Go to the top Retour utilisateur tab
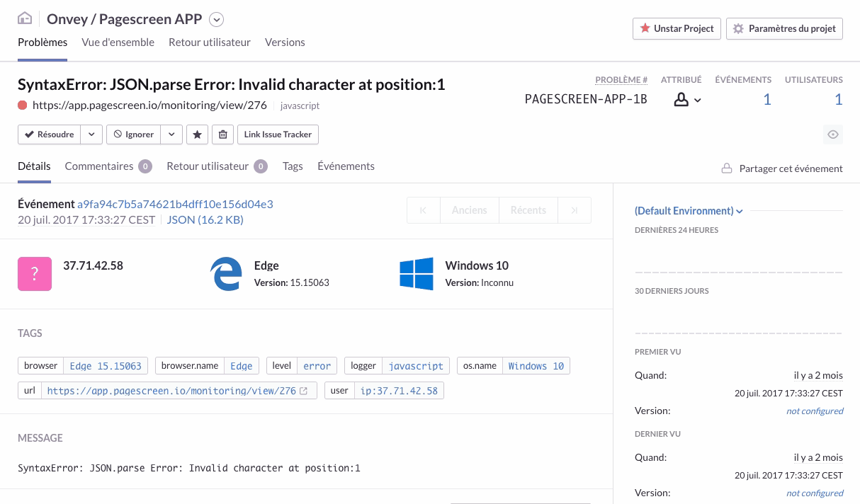Viewport: 860px width, 504px height. tap(210, 42)
